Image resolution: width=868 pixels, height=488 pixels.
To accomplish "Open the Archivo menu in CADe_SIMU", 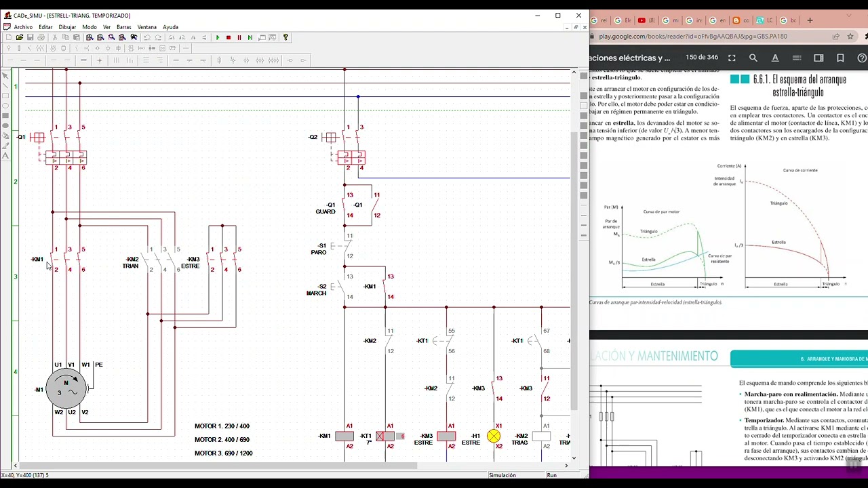I will coord(22,27).
